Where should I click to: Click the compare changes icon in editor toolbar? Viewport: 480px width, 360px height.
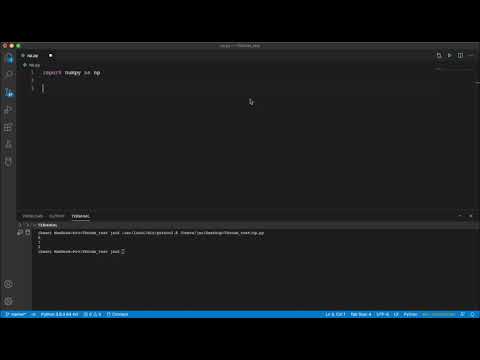(x=439, y=55)
